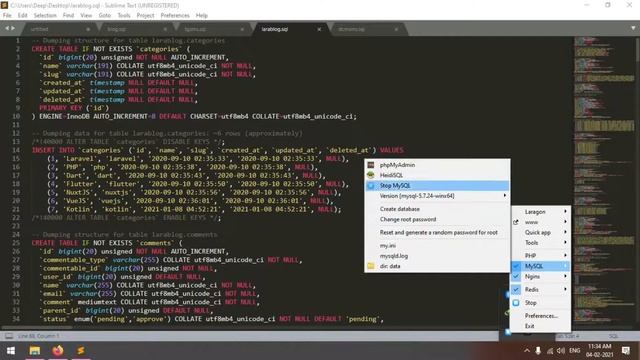
Task: Open the network tray icon
Action: (x=550, y=351)
